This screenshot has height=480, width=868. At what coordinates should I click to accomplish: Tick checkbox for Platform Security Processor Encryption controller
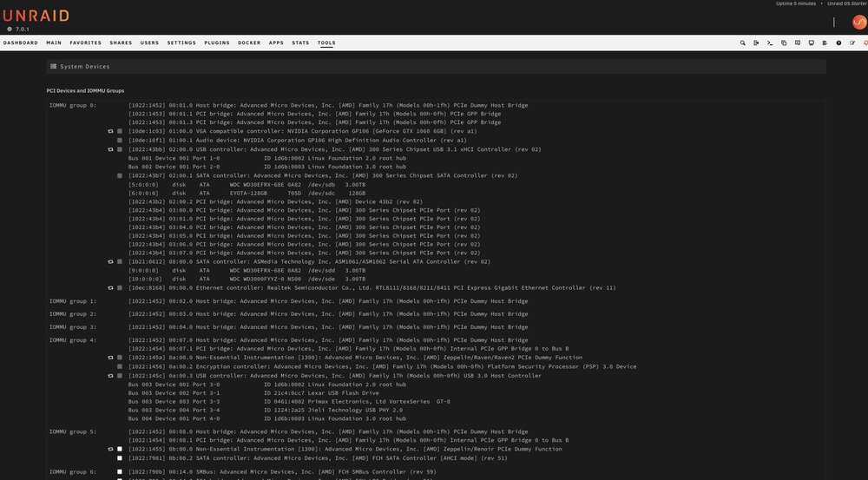(120, 366)
